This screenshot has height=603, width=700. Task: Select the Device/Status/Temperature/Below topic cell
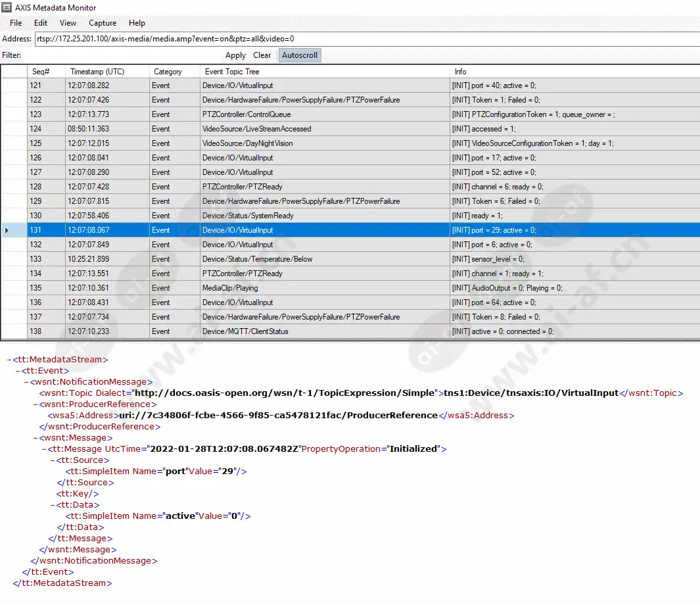325,259
